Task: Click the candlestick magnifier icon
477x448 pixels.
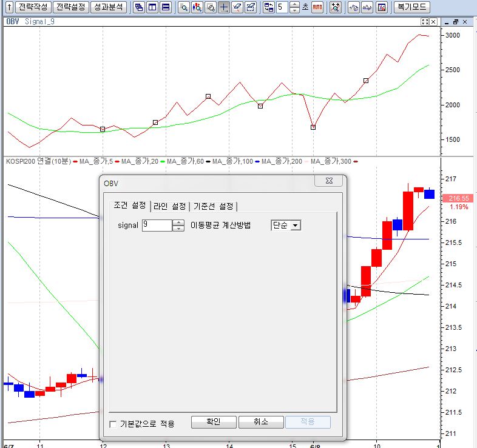Action: point(197,7)
